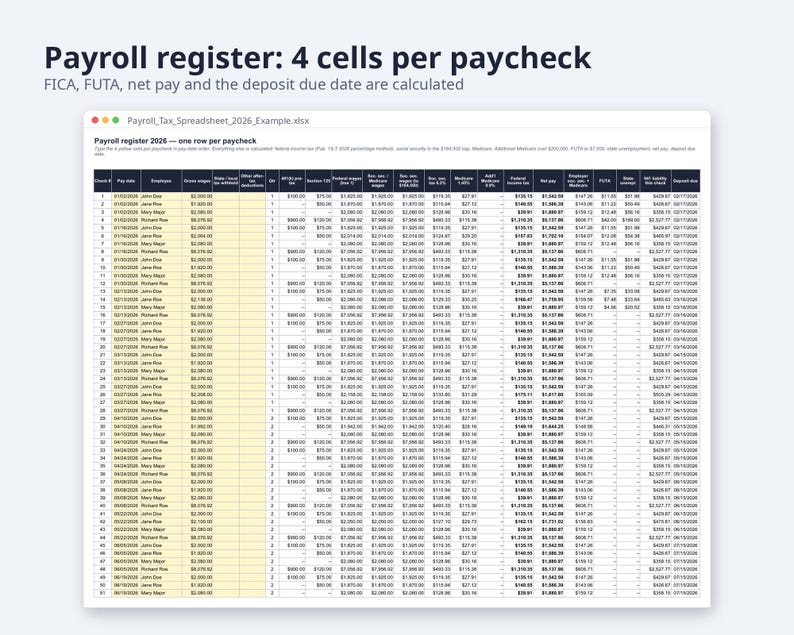Select the $485.63 liability cell in check row 14
Viewport: 794px width, 635px height.
coord(656,299)
